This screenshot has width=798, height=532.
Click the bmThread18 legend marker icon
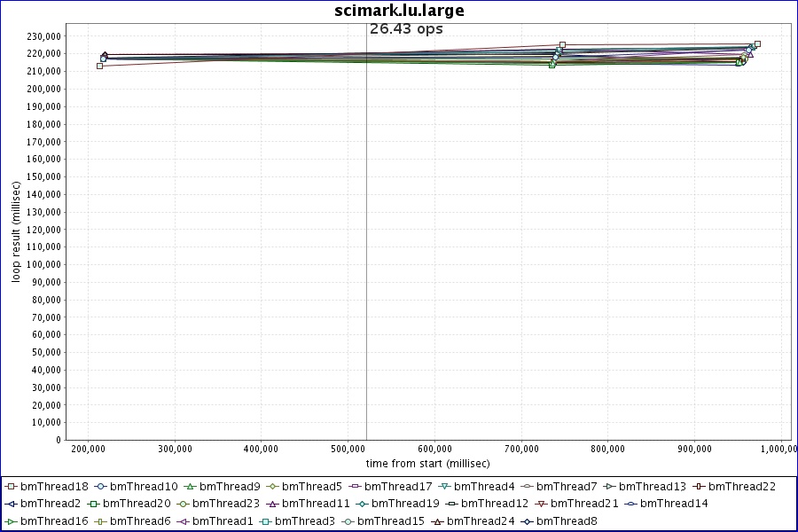[x=12, y=487]
